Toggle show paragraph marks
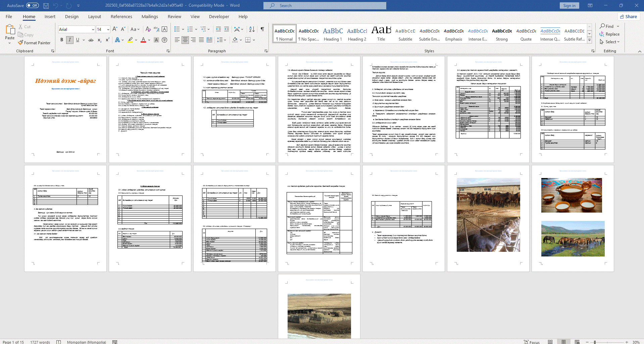The height and width of the screenshot is (344, 644). click(262, 29)
